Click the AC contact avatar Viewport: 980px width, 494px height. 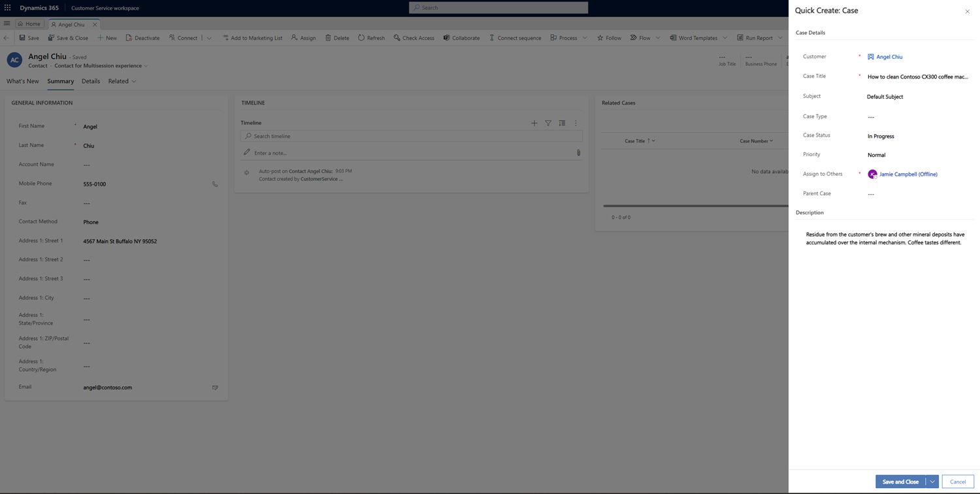coord(14,60)
